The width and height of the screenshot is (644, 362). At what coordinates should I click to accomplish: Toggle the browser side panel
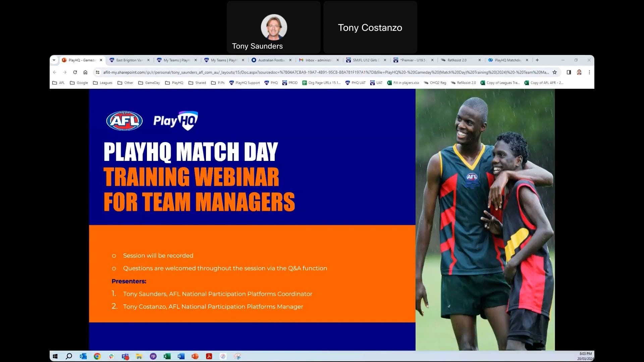pos(569,72)
